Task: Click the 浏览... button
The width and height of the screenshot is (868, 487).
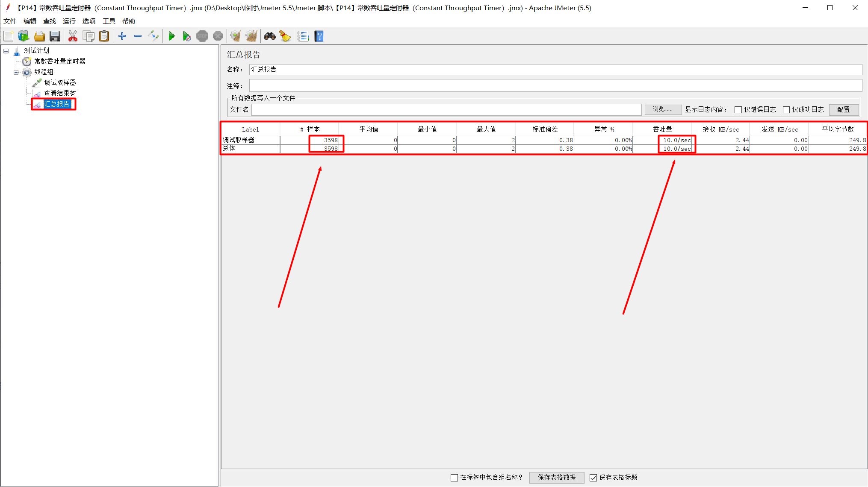Action: coord(662,110)
